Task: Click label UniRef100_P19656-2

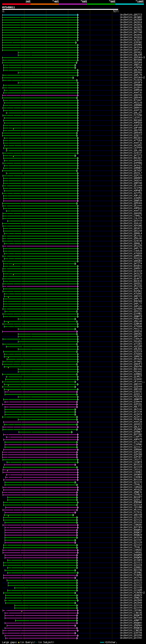Action: [132, 593]
